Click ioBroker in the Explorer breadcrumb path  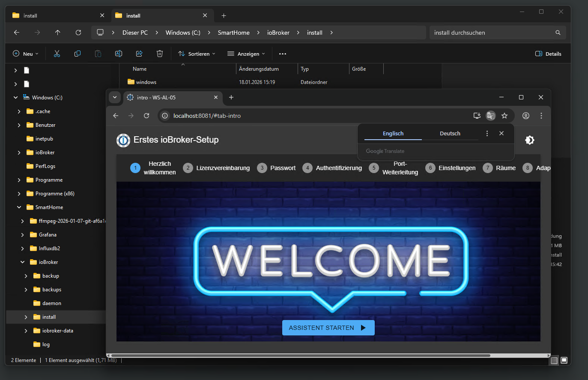tap(278, 33)
